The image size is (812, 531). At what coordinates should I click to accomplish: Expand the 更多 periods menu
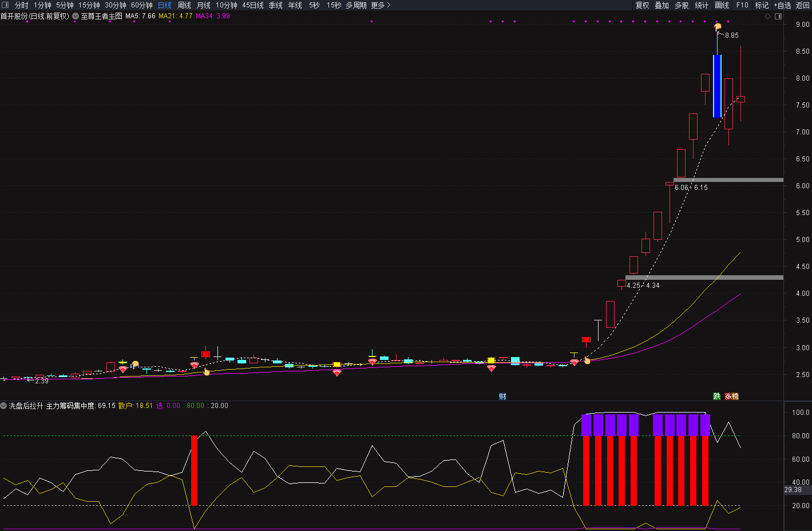coord(381,5)
